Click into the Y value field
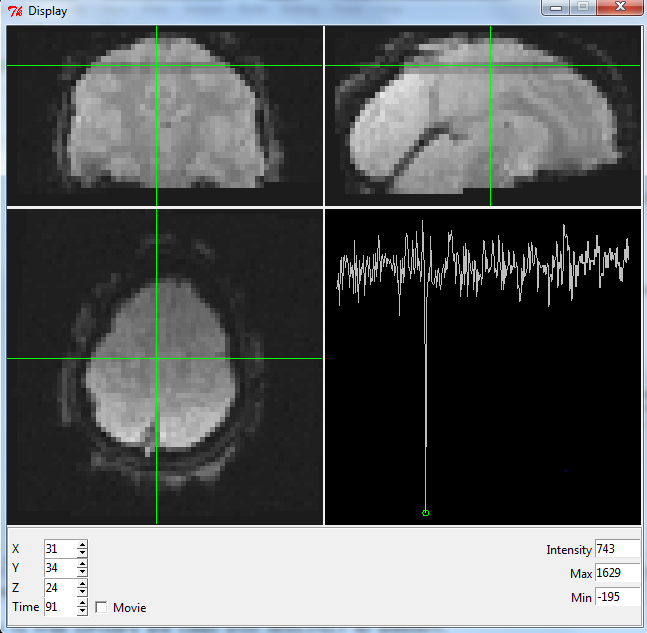 point(61,568)
